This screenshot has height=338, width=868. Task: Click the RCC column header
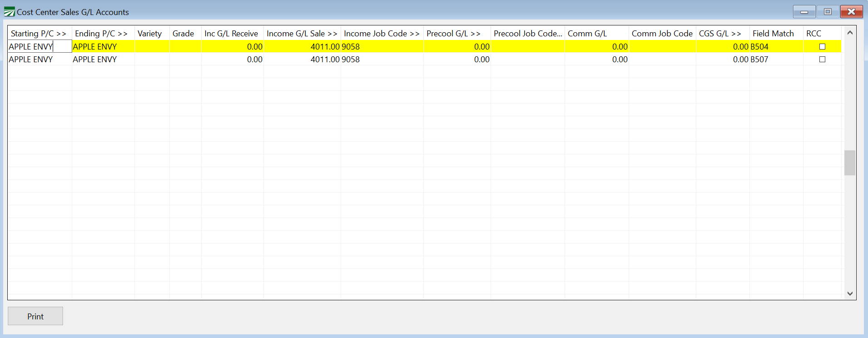click(822, 33)
